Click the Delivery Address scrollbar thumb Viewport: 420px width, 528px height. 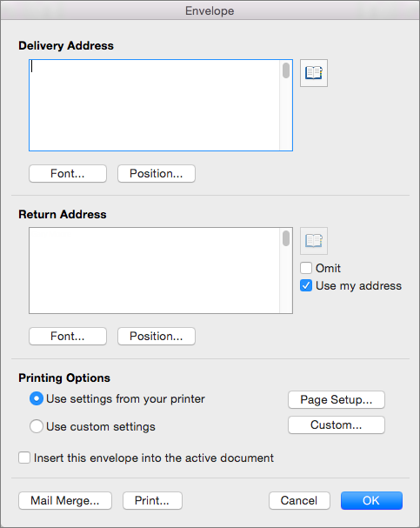pyautogui.click(x=286, y=70)
